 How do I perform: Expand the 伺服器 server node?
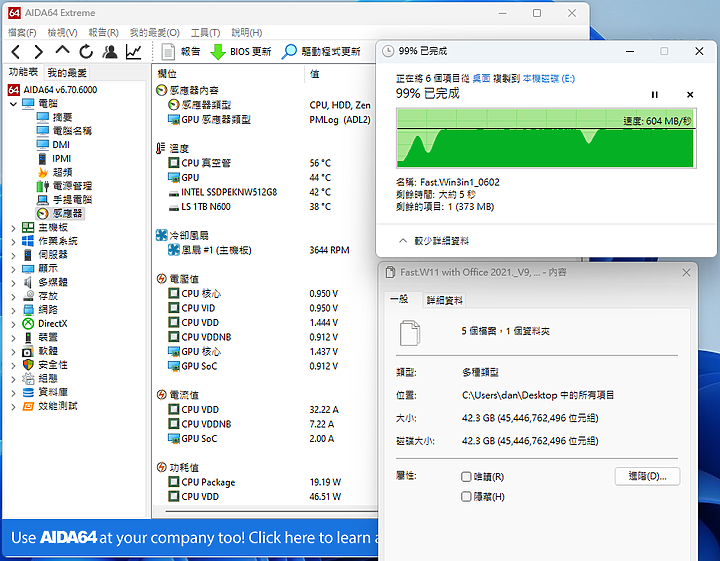tap(13, 255)
